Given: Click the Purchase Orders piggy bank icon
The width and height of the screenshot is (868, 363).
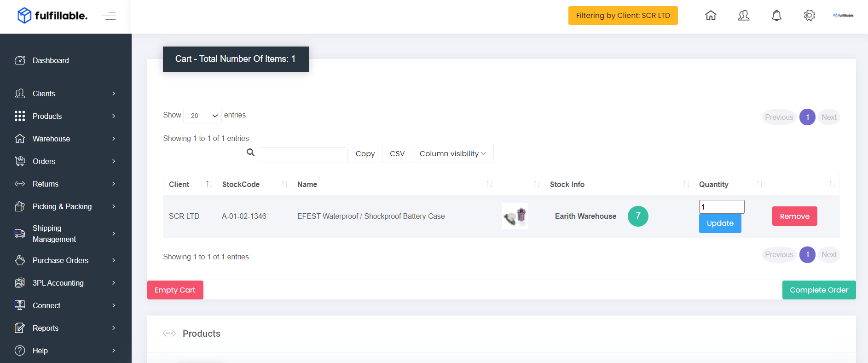Looking at the screenshot, I should pos(20,260).
